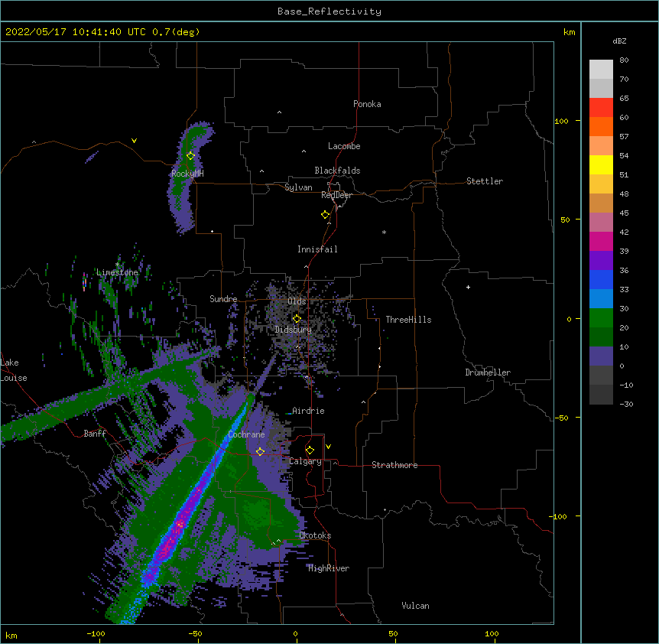
Task: Click the -30 value in dBZ legend
Action: pos(626,404)
